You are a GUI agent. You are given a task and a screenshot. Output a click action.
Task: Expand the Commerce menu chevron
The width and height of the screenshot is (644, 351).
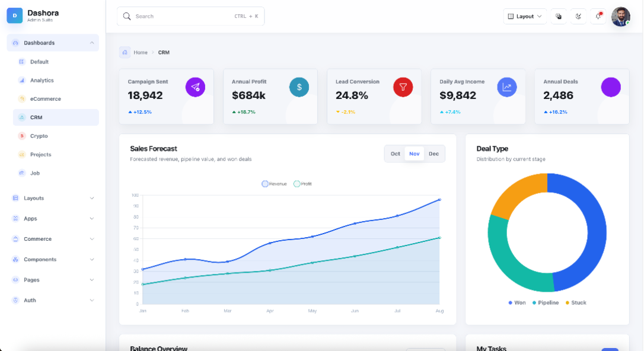92,239
